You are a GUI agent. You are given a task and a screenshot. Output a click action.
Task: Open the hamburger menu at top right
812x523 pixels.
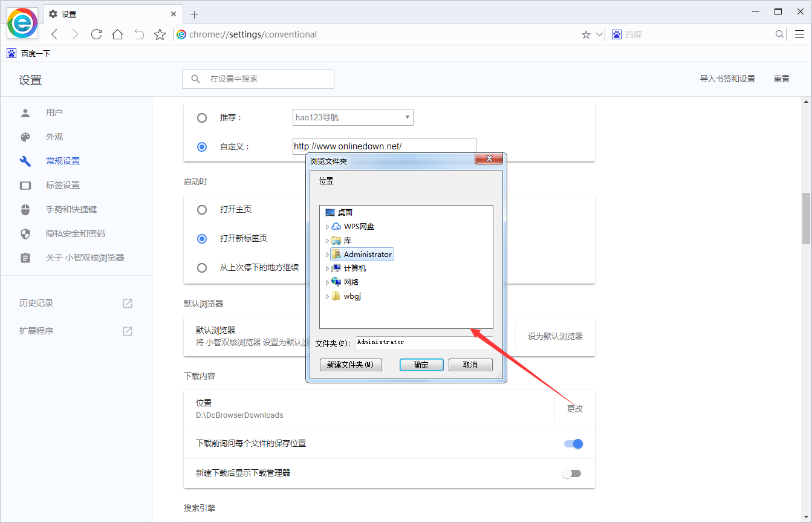click(799, 34)
